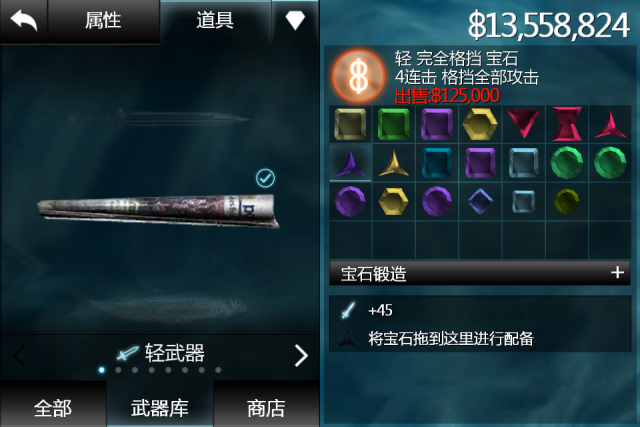
Task: Open the 武器库 armory tab
Action: coord(160,406)
